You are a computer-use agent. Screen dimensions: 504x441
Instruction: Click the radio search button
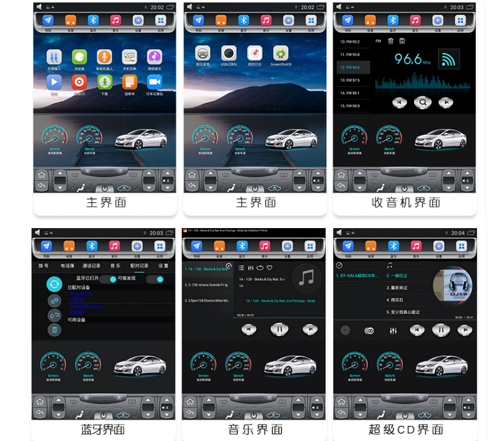coord(423,103)
